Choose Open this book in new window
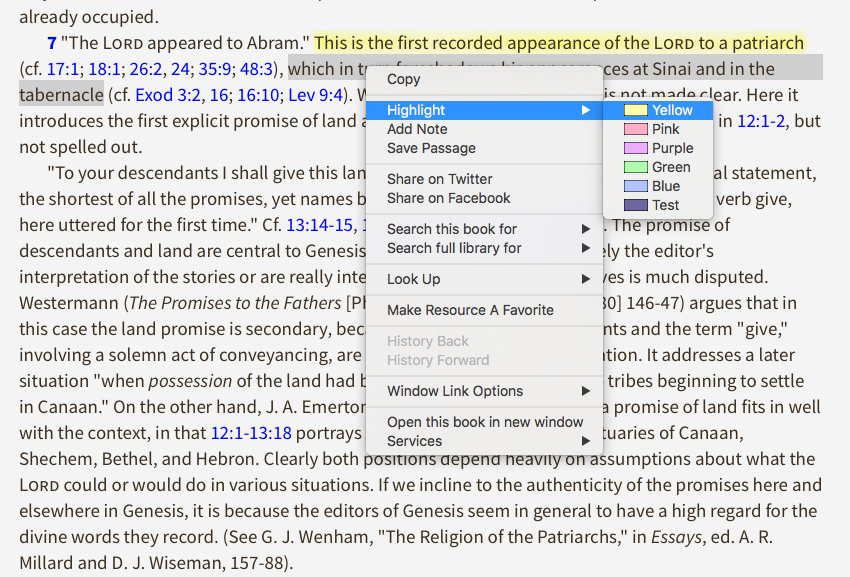Viewport: 850px width, 577px height. click(x=484, y=422)
